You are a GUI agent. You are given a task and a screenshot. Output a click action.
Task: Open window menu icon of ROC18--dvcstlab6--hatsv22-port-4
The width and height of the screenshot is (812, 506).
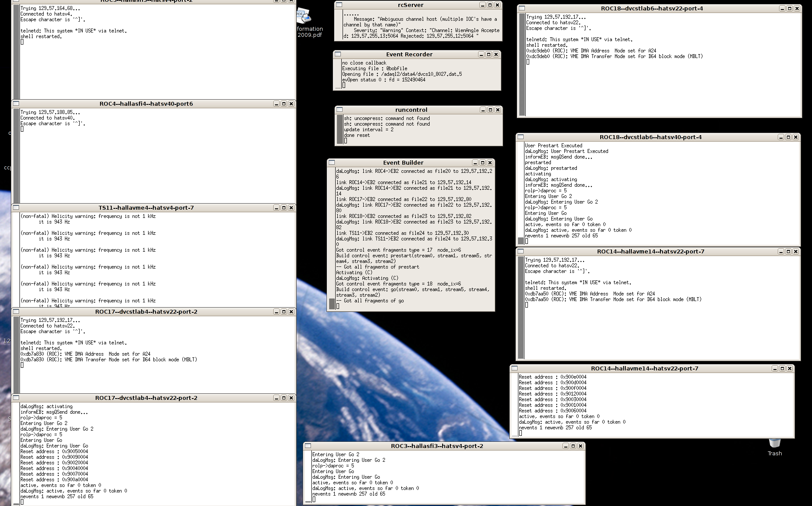[522, 8]
